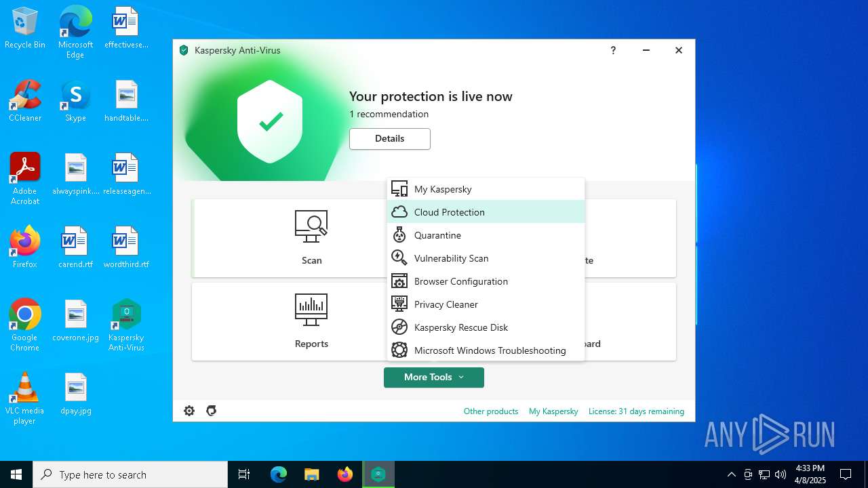Open the network tray icon
The image size is (868, 488).
click(x=764, y=474)
